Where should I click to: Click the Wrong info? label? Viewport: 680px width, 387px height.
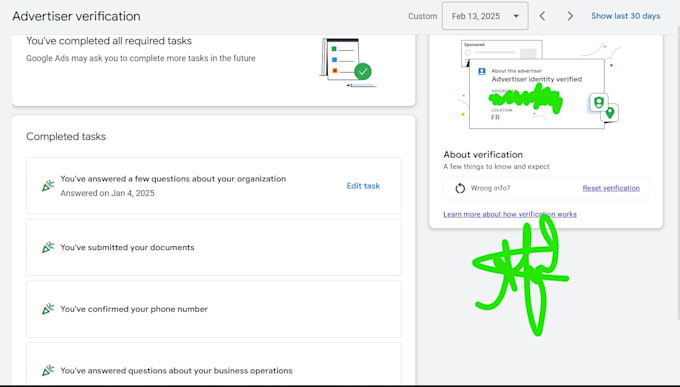pos(490,188)
